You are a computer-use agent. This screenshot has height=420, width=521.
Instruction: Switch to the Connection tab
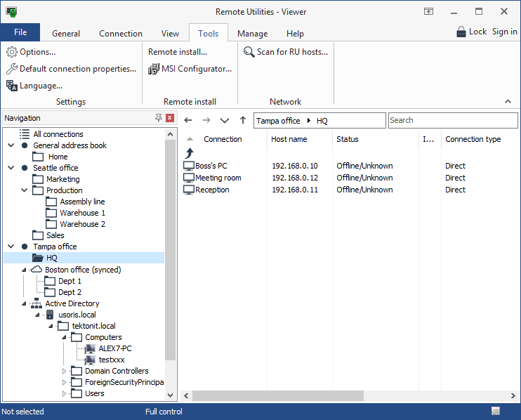click(121, 34)
